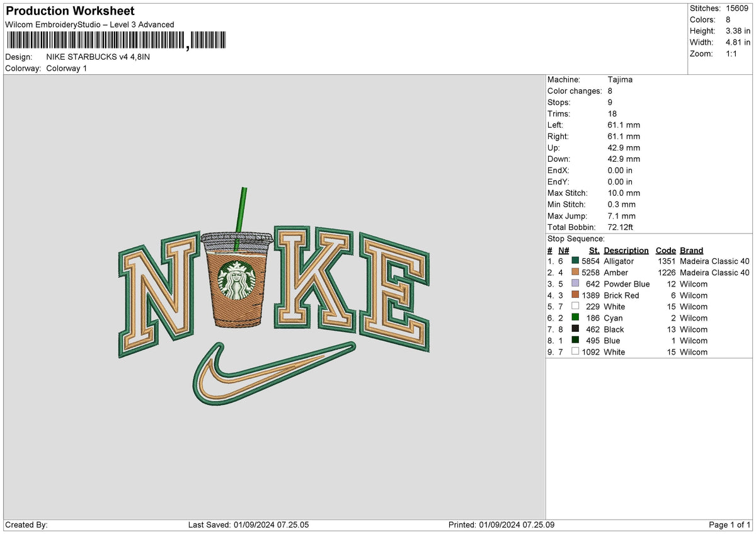Click the white swatch with 229 stitches
756x534 pixels.
[575, 306]
